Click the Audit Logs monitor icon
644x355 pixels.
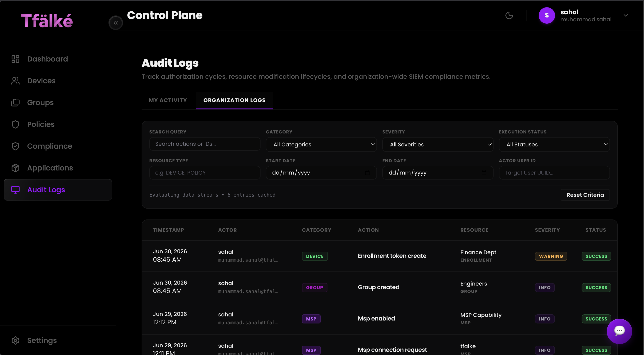[x=15, y=190]
